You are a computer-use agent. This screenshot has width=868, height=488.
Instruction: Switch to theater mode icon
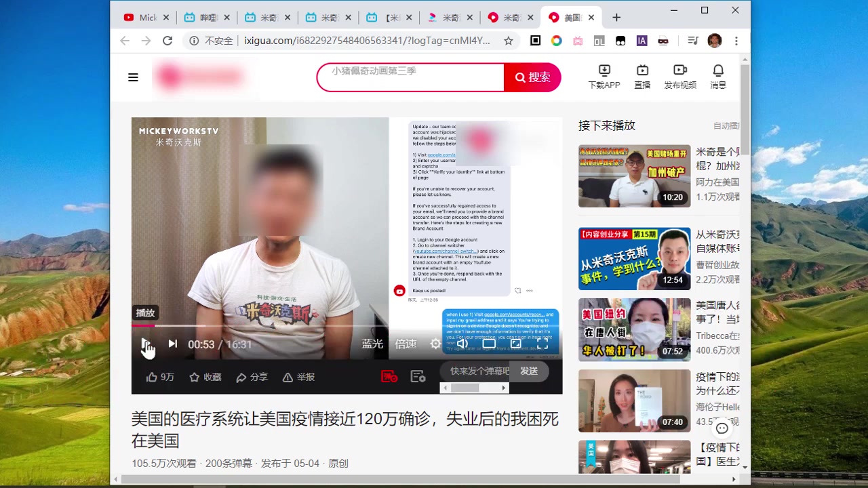[489, 344]
